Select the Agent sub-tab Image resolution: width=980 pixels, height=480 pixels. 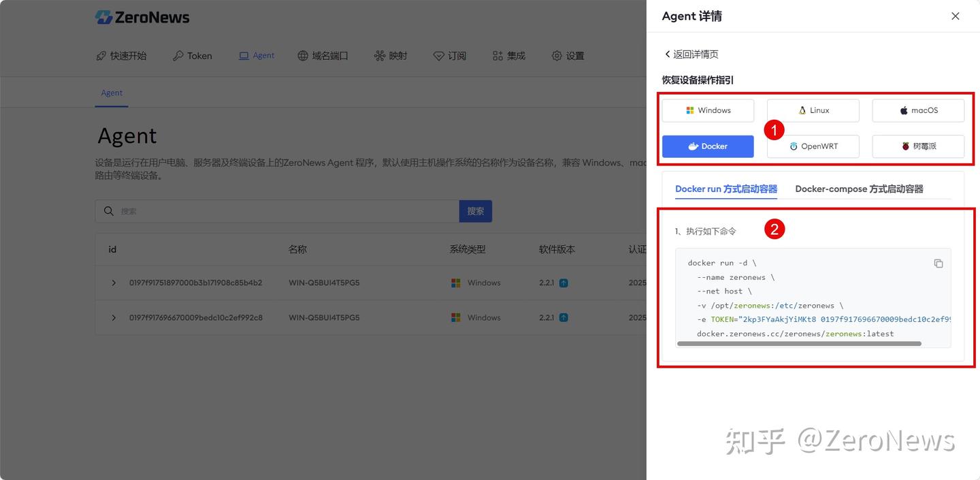(112, 93)
